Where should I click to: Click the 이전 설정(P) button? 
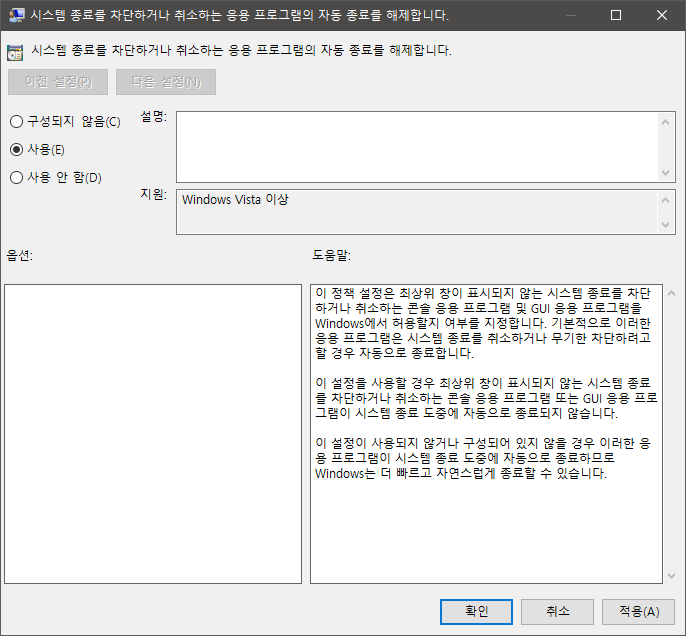click(x=58, y=82)
